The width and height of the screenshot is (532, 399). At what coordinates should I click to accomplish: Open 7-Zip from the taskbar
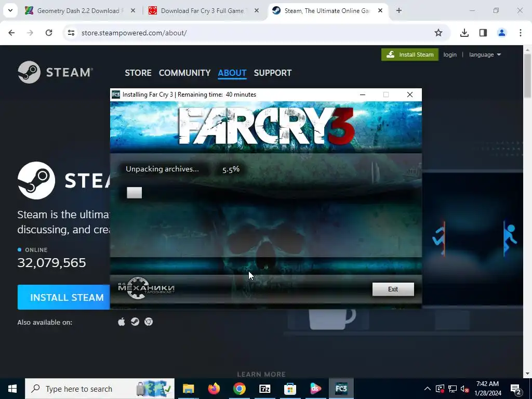[x=264, y=389]
